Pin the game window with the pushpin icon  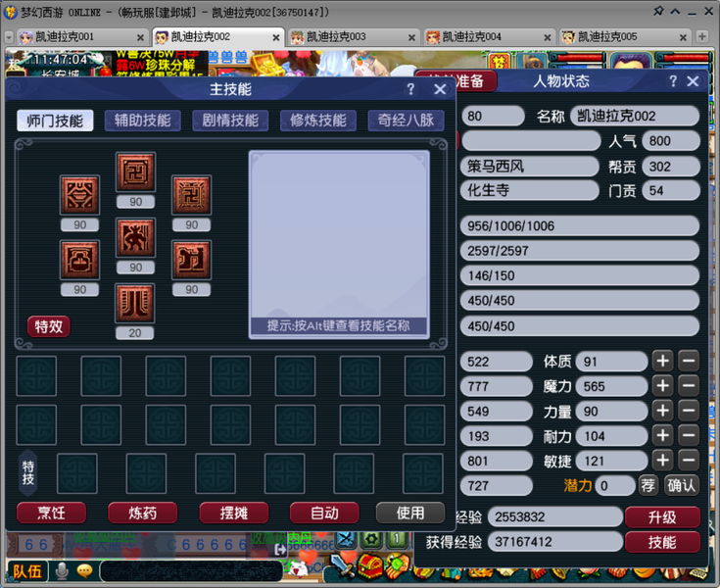tap(658, 11)
